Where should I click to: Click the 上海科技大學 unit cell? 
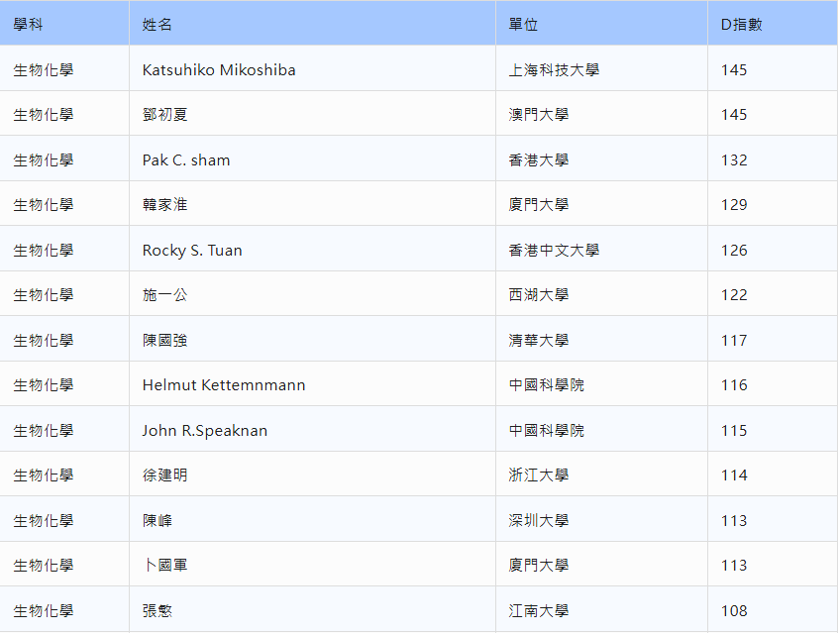point(554,70)
